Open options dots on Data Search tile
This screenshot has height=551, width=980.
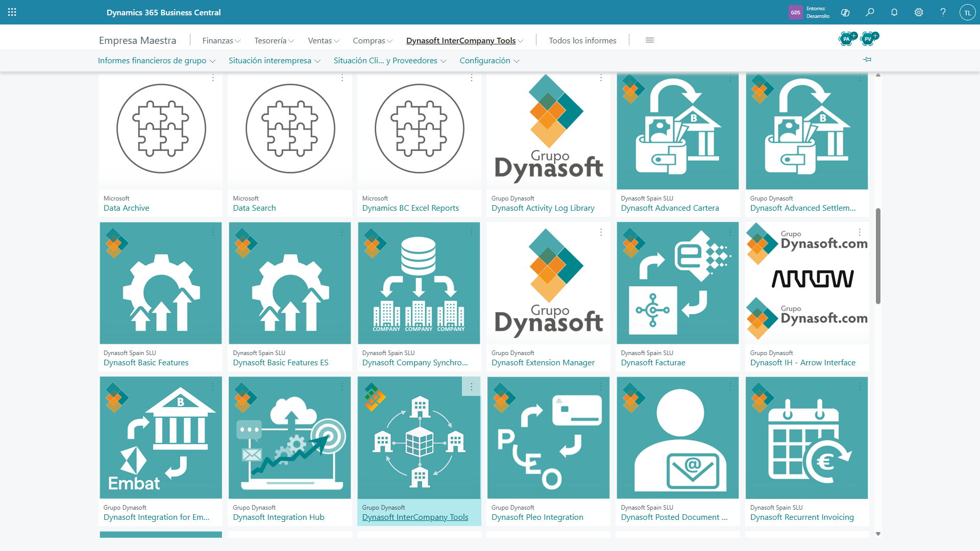click(342, 78)
